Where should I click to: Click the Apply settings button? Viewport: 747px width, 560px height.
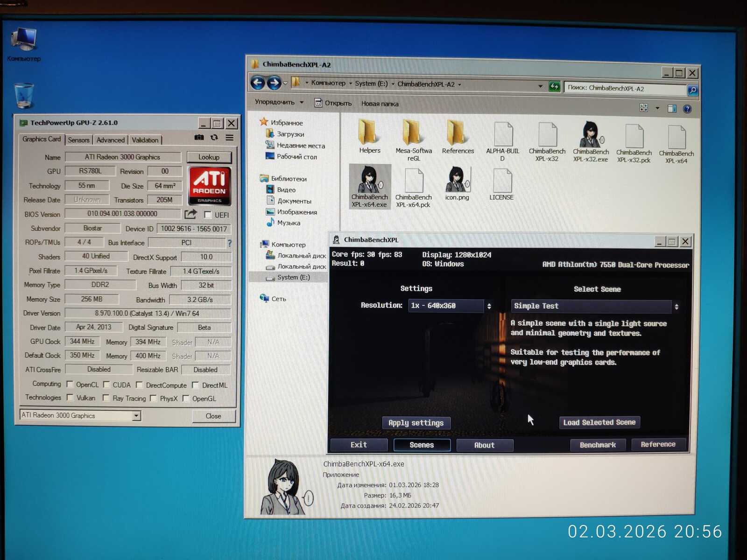click(x=416, y=423)
